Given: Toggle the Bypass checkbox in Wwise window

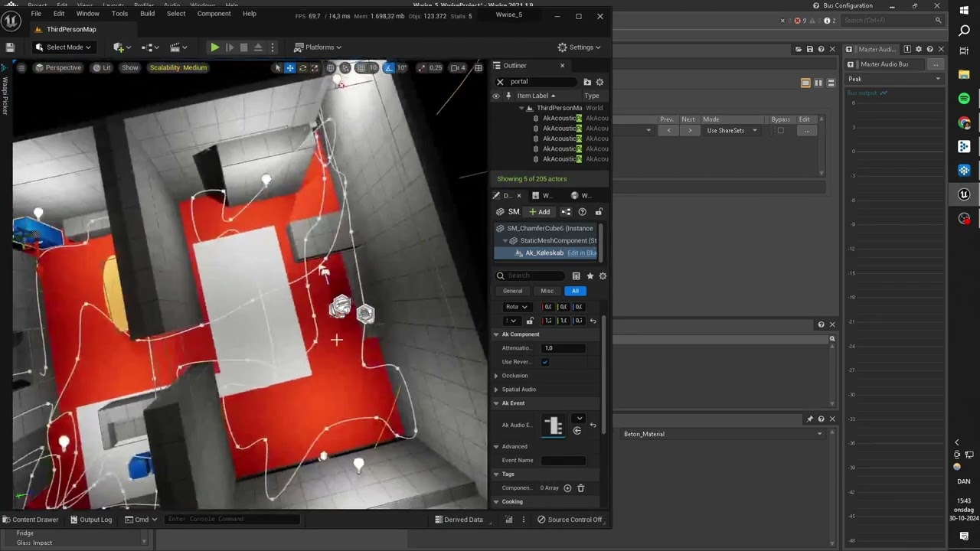Looking at the screenshot, I should (780, 130).
